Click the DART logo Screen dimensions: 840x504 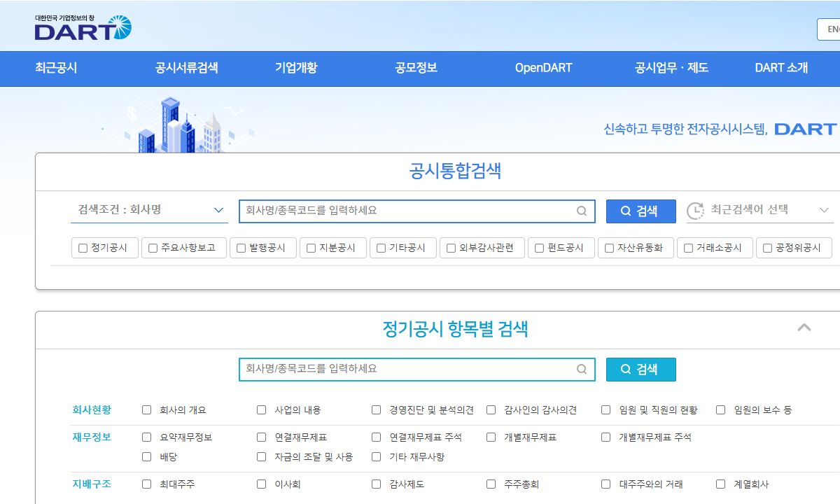pyautogui.click(x=83, y=27)
